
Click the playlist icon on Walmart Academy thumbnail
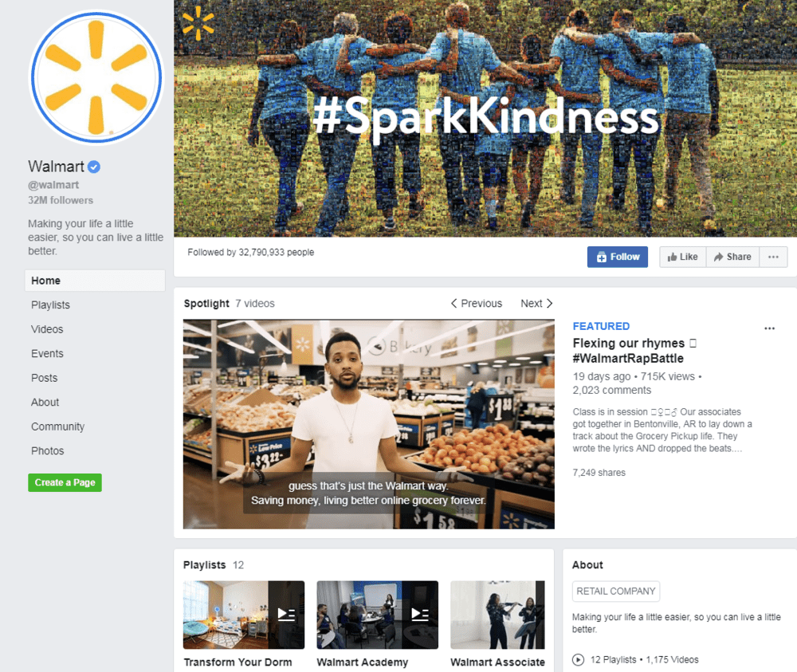click(x=420, y=615)
